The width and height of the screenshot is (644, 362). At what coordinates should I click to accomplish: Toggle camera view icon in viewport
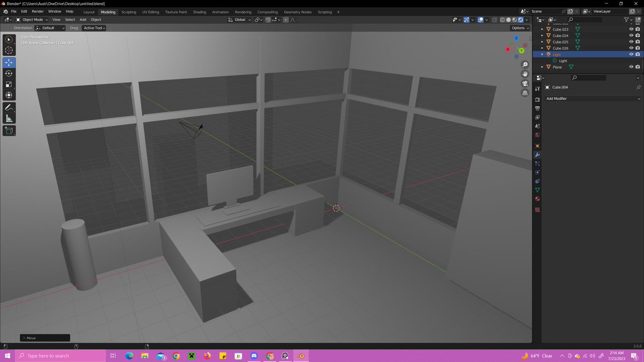point(525,84)
